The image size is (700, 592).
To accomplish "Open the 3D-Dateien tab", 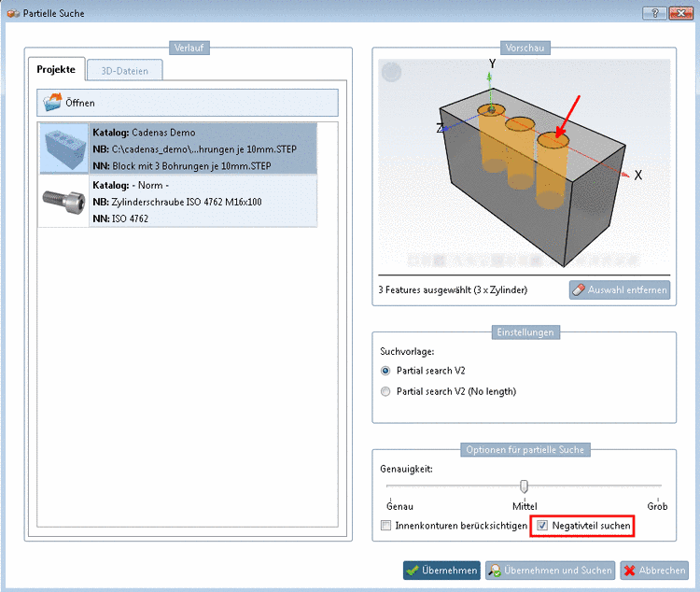I will pos(124,71).
